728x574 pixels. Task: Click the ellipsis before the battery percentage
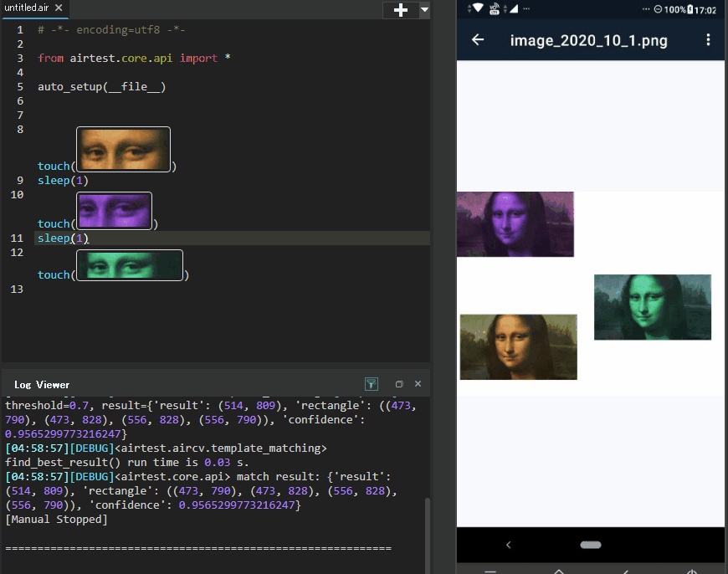click(x=646, y=8)
